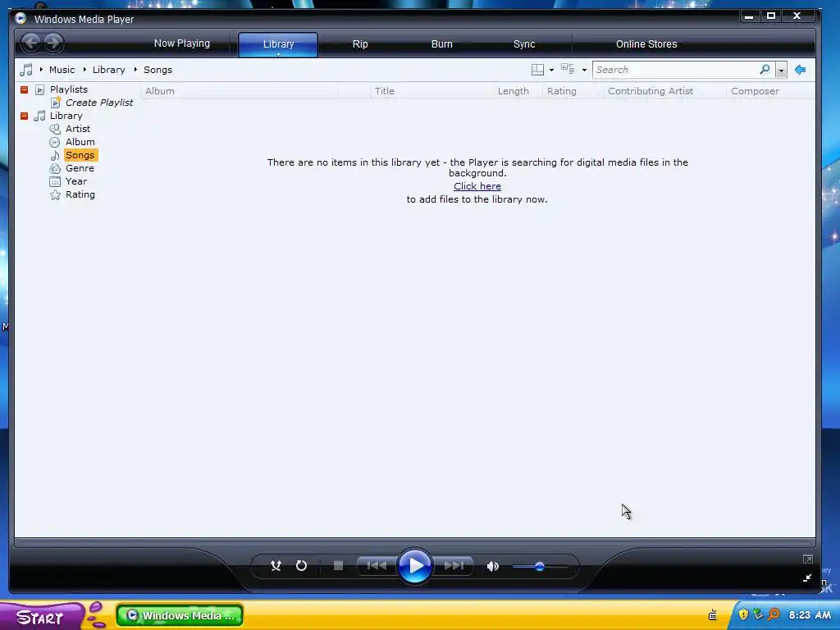Stop playback with the stop button
The image size is (840, 630).
tap(338, 566)
